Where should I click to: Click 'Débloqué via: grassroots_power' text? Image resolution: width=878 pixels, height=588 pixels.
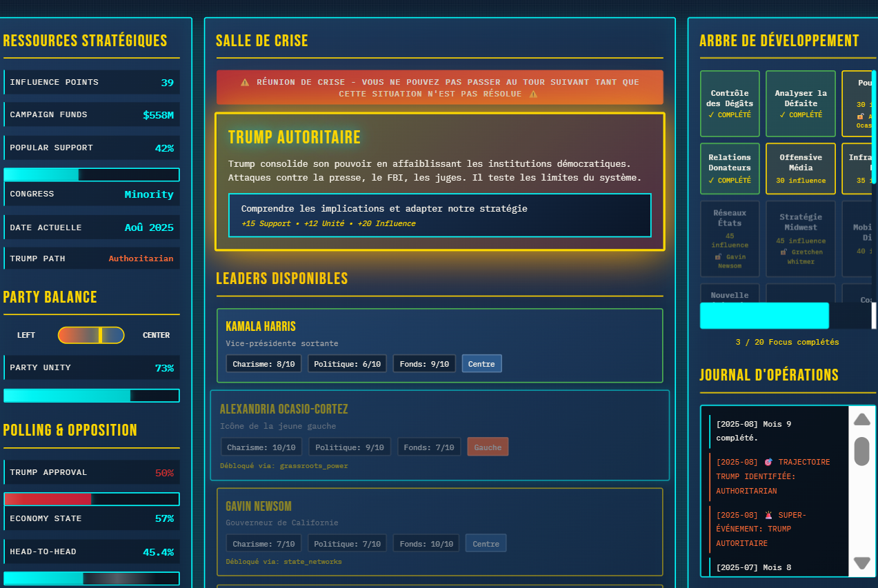click(284, 466)
